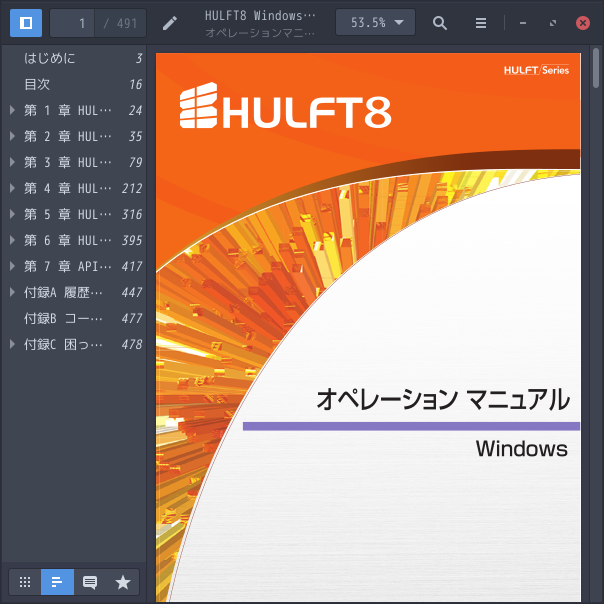
Task: Open the hamburger menu
Action: pyautogui.click(x=480, y=23)
